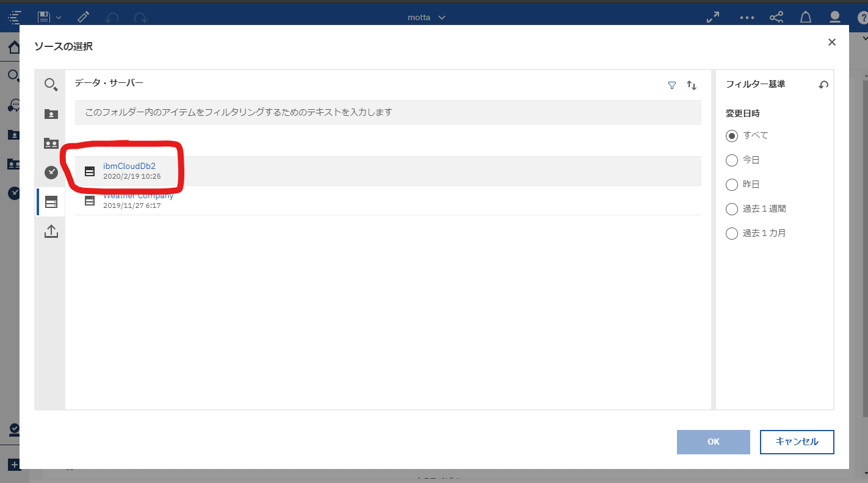Click the 2020/2/19 10:25 timestamp text

[x=132, y=176]
